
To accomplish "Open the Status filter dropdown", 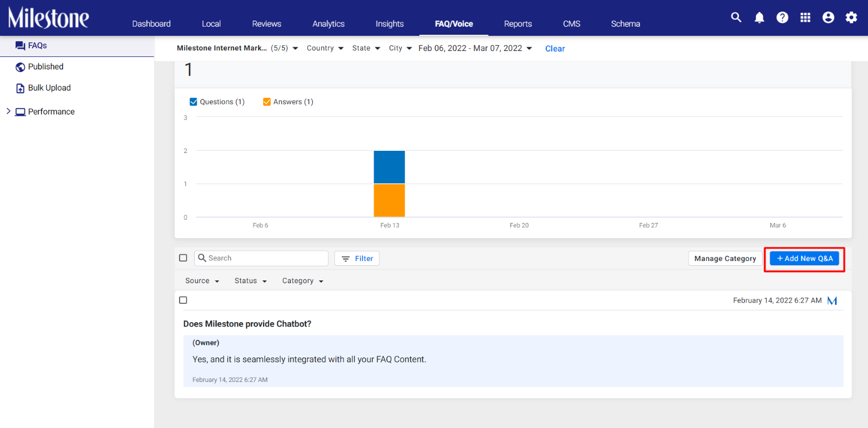I will [251, 281].
